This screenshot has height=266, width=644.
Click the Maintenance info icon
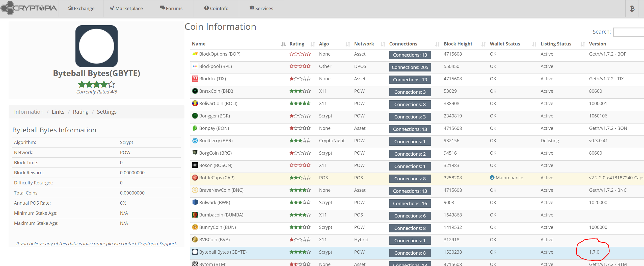492,178
